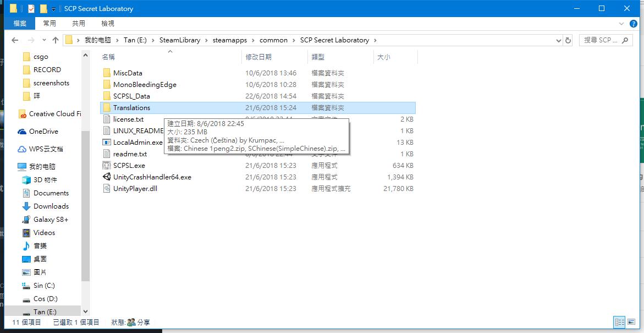Select the Translations folder icon
Screen dimensions: 644x333
click(107, 108)
